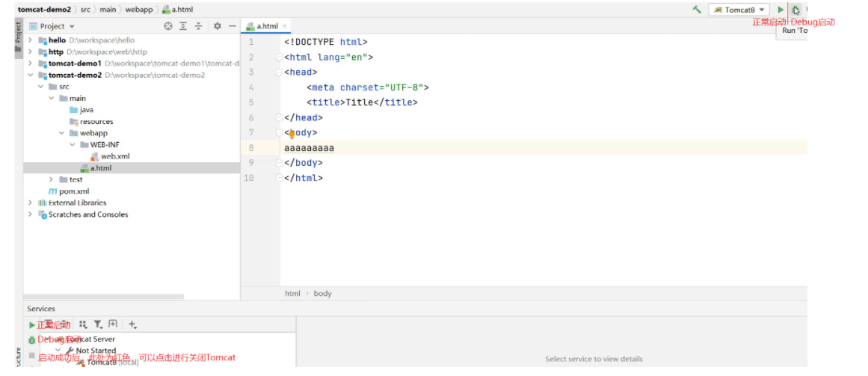The height and width of the screenshot is (376, 868).
Task: Open the Filter icon in the Services toolbar
Action: (98, 324)
